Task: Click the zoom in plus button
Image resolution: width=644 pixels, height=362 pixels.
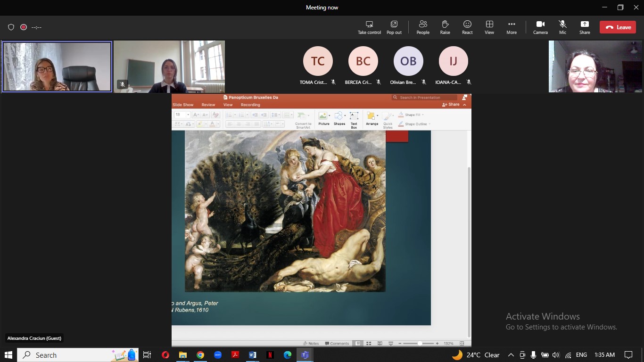Action: (x=438, y=344)
